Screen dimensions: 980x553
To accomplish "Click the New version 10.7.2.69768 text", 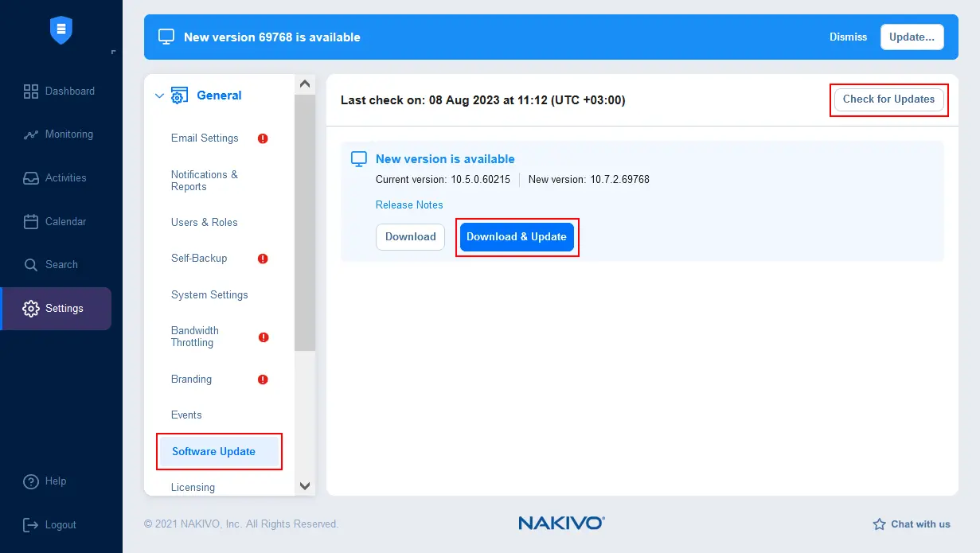I will (589, 180).
